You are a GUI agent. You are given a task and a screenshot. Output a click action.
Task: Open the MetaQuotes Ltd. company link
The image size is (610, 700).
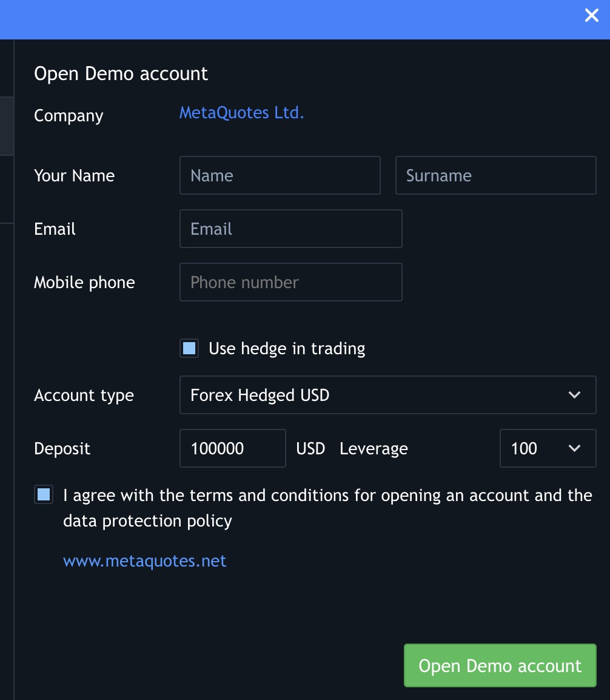point(241,112)
